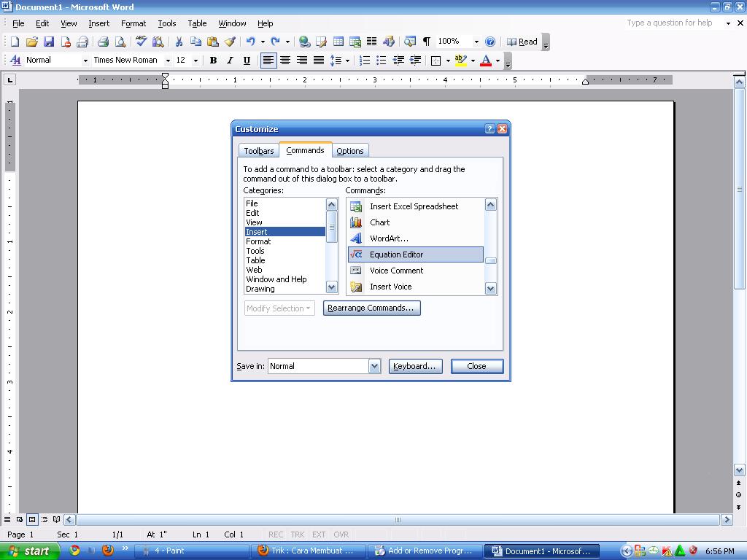
Task: Click the Type a question for help box
Action: (x=673, y=23)
